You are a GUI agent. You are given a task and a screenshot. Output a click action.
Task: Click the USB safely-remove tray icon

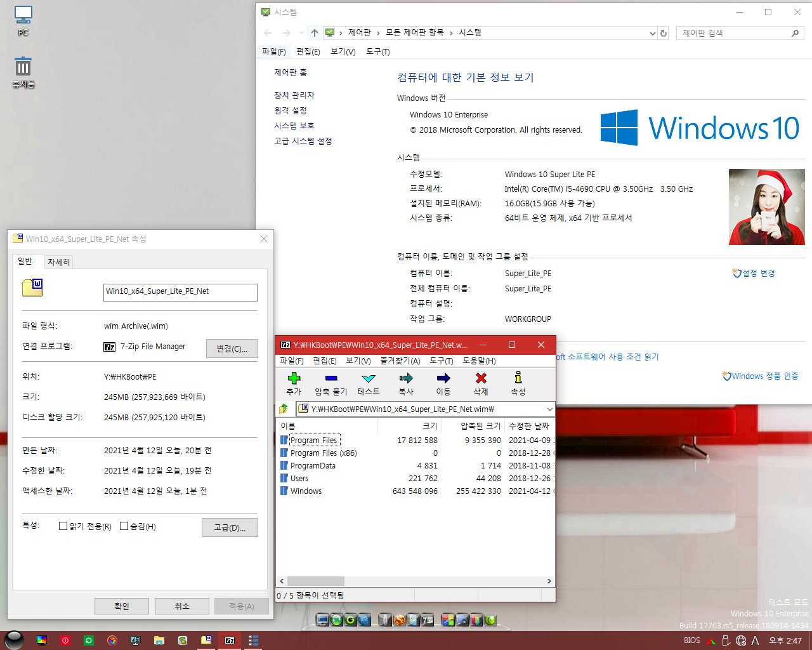pos(726,640)
